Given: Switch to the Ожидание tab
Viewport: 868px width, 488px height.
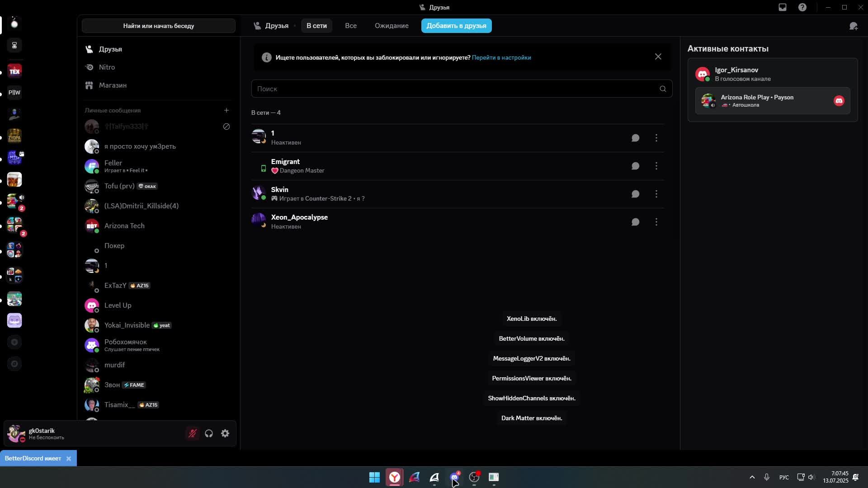Looking at the screenshot, I should [x=392, y=26].
